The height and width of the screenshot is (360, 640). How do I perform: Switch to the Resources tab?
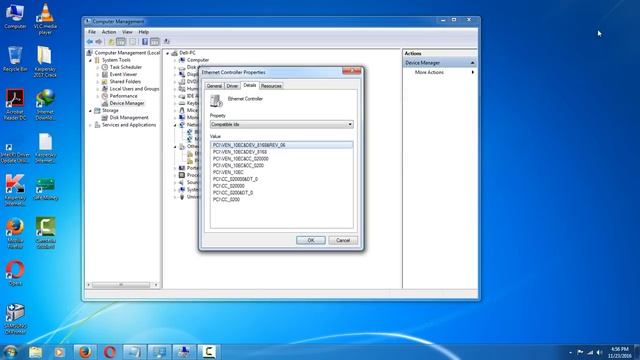tap(271, 86)
